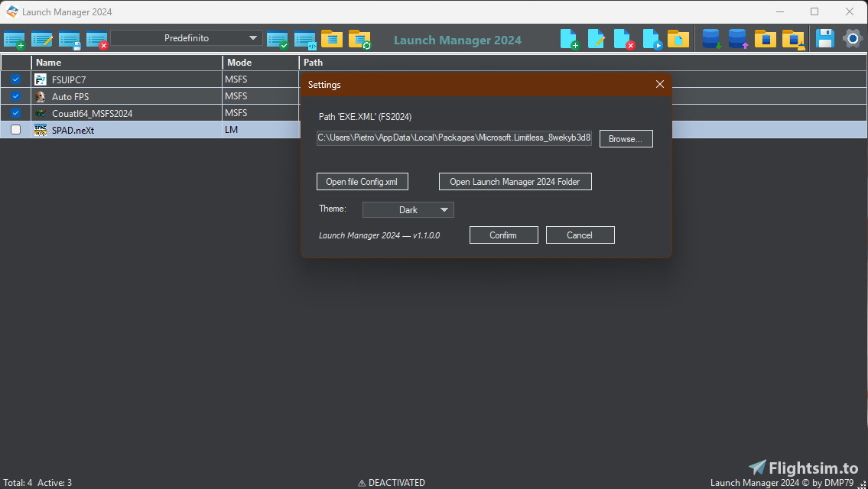The width and height of the screenshot is (868, 489).
Task: Click the database upload purple-arrow icon
Action: [x=738, y=39]
